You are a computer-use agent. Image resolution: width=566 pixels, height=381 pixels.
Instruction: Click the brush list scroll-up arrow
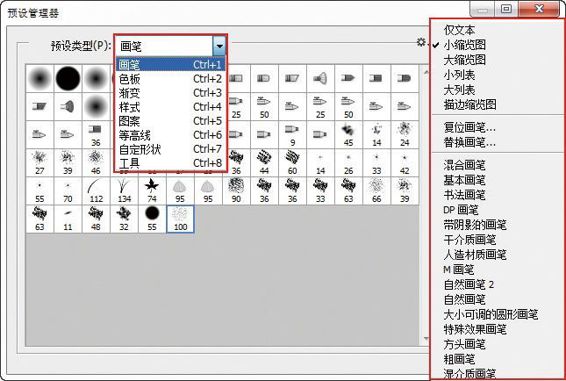426,73
